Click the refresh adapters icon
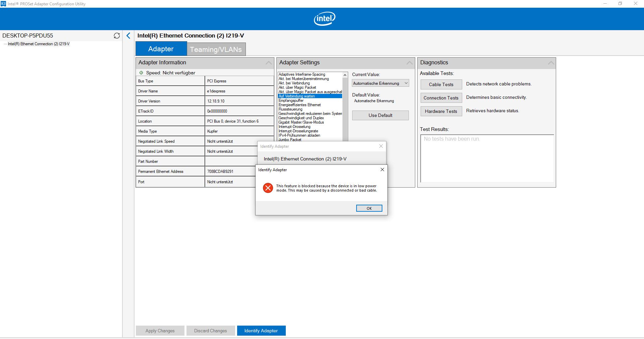 point(117,36)
